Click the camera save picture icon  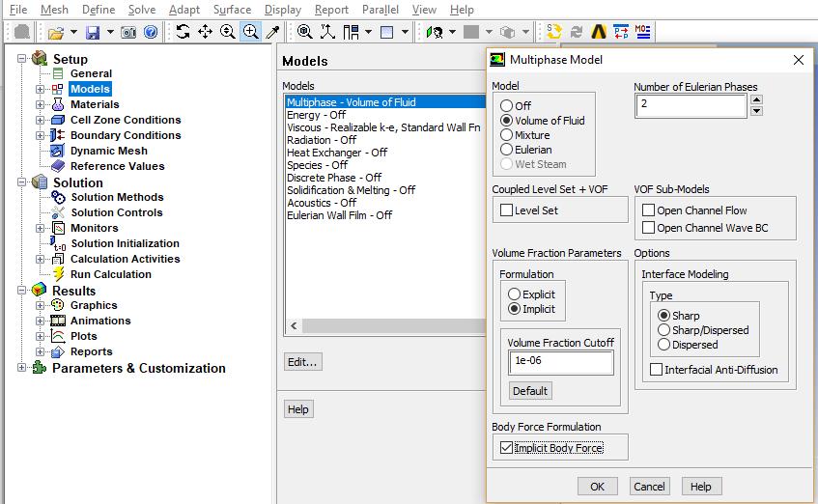[x=128, y=33]
